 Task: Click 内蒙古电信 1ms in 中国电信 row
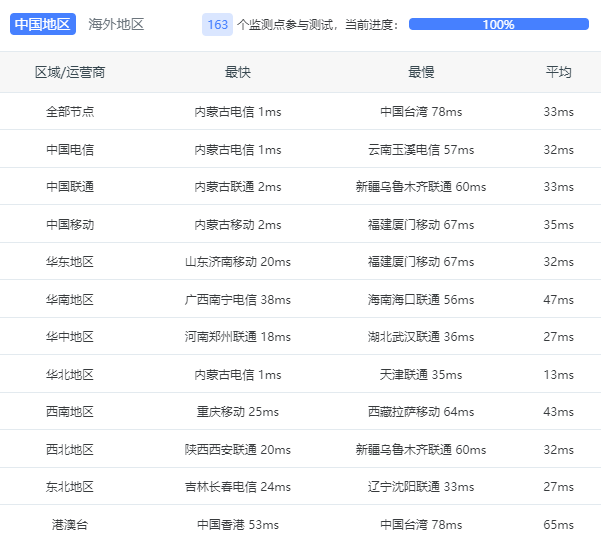(238, 150)
